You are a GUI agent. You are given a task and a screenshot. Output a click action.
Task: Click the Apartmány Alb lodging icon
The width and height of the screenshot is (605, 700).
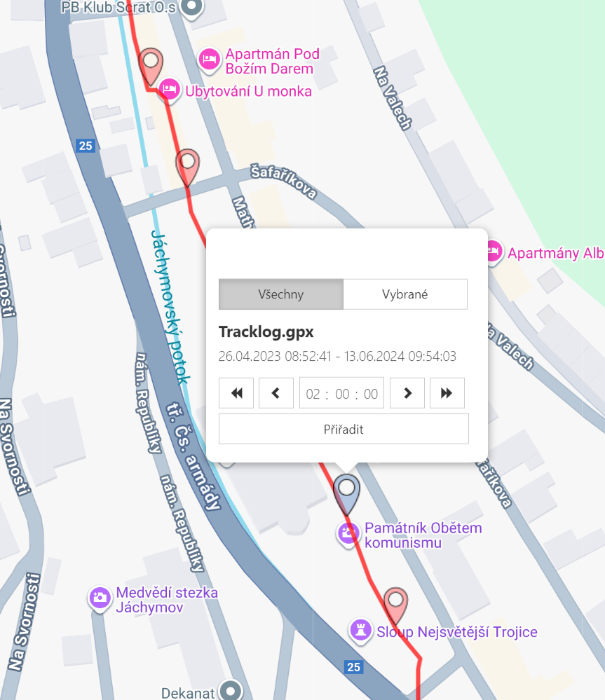point(493,252)
